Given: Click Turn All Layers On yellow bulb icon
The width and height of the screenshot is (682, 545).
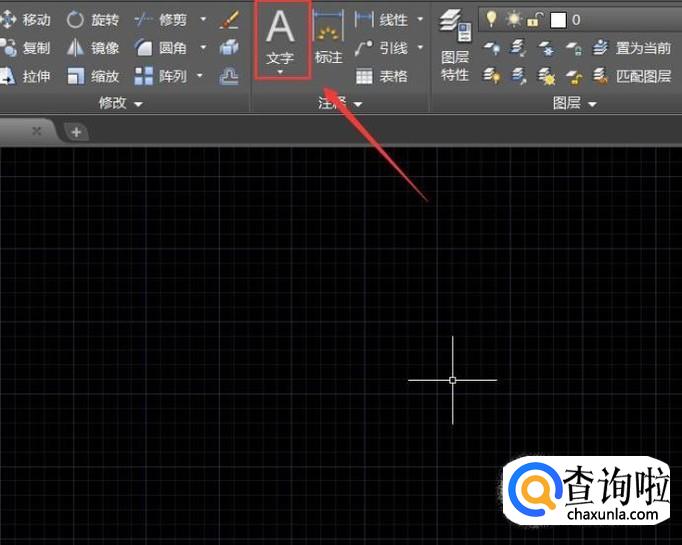Looking at the screenshot, I should point(491,77).
